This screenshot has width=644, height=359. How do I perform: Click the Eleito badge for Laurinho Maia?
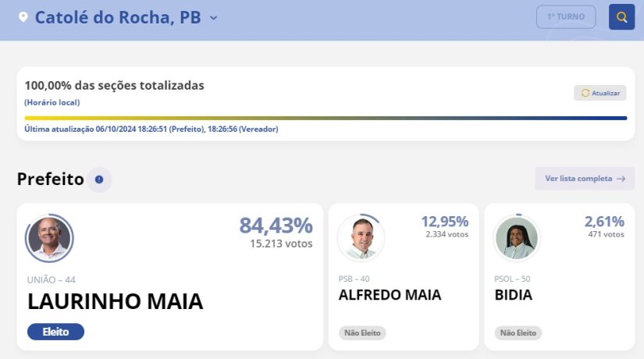(x=55, y=332)
